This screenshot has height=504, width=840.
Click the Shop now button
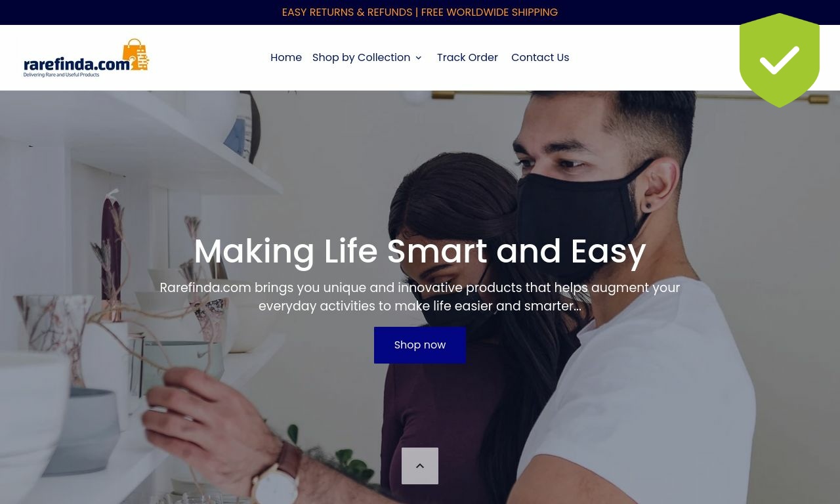point(420,345)
